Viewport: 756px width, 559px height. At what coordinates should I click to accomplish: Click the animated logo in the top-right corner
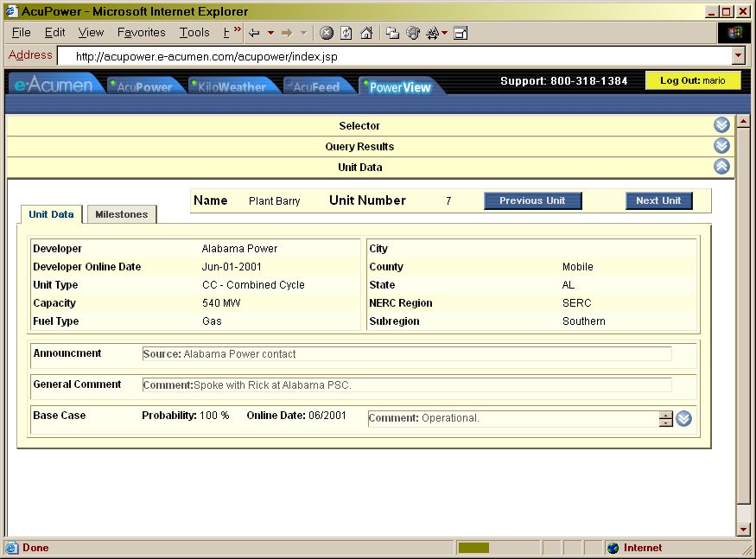tap(734, 32)
